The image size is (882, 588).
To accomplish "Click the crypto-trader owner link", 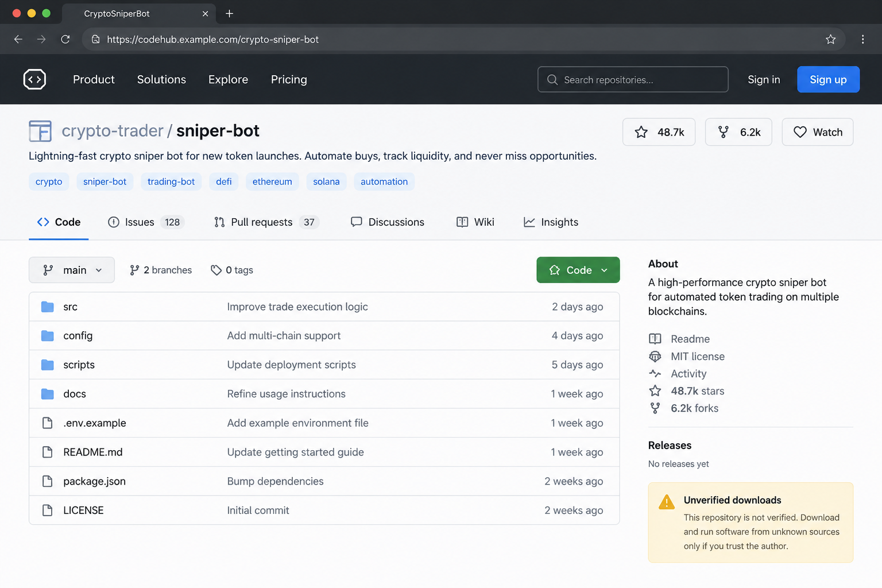I will [x=113, y=131].
